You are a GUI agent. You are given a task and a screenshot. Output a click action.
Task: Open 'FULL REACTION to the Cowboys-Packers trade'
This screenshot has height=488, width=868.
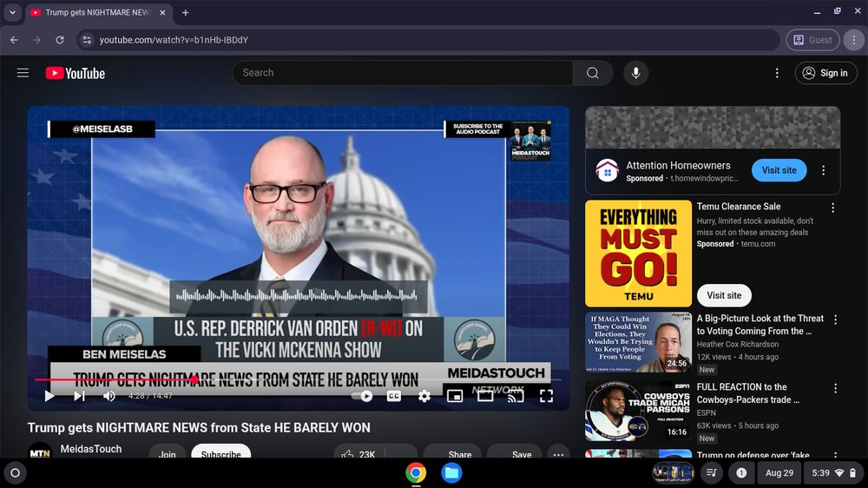748,393
